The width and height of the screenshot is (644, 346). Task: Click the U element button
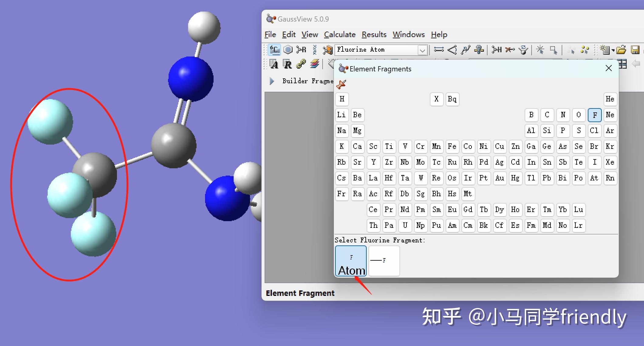[405, 225]
